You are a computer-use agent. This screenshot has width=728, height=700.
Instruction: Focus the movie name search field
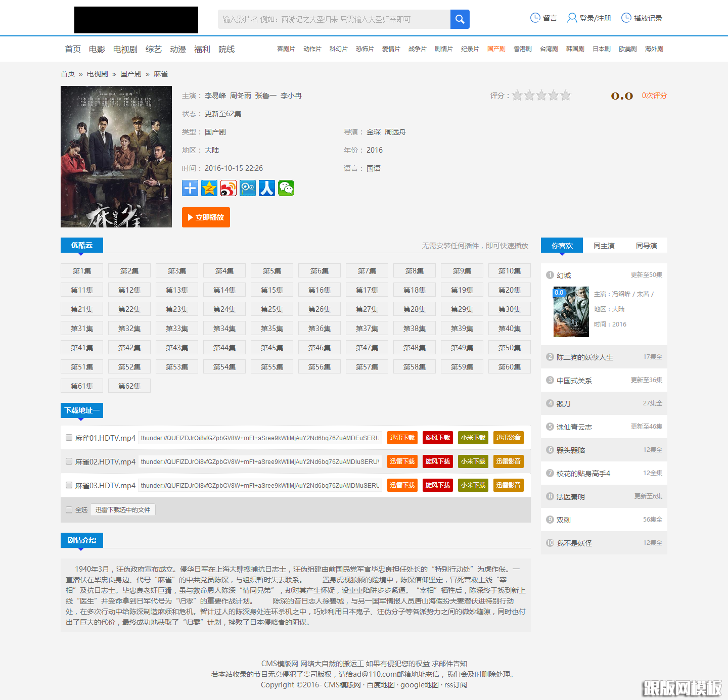[x=334, y=19]
